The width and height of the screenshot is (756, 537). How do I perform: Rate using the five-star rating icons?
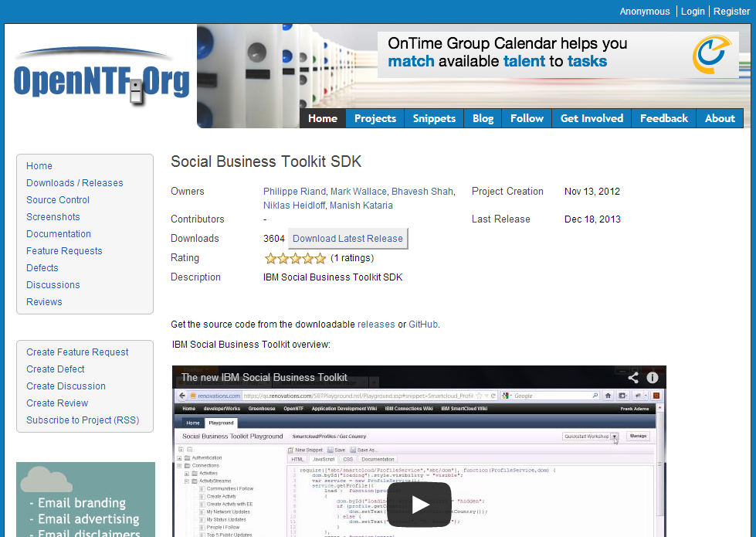point(295,258)
